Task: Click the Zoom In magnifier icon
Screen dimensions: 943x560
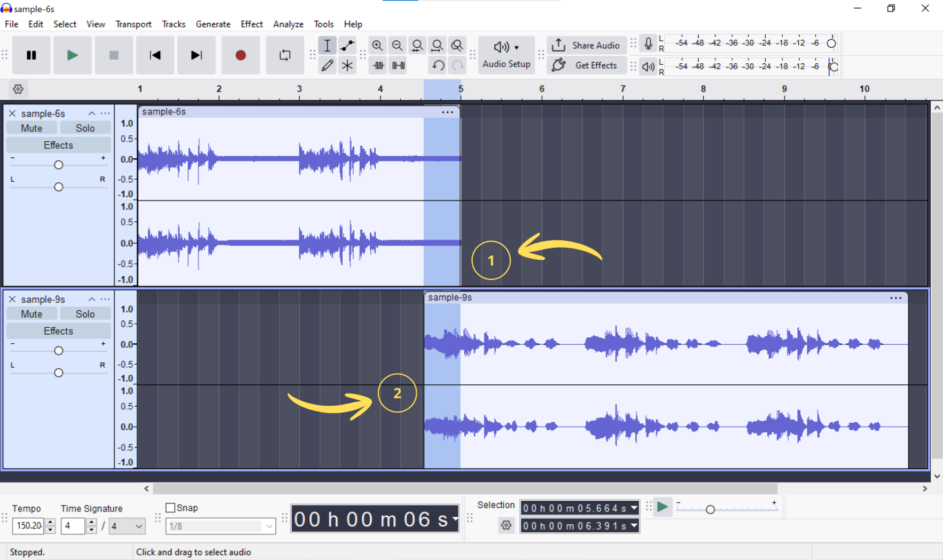Action: click(377, 45)
